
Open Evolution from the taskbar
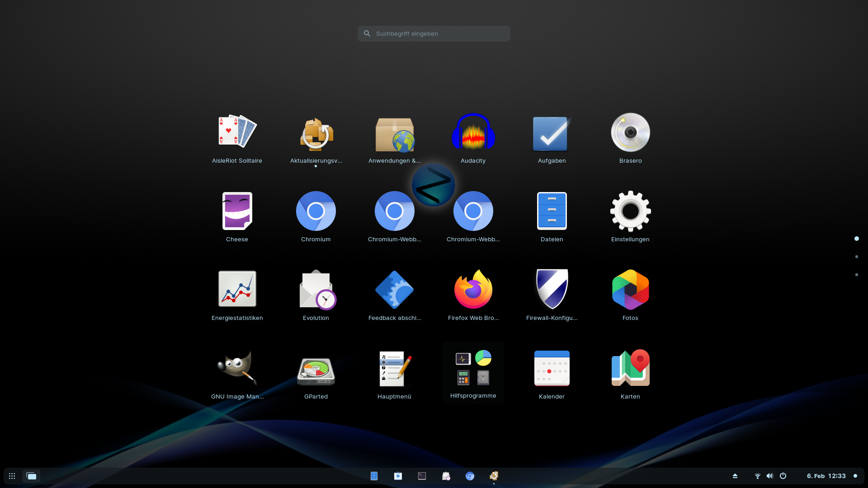(446, 476)
